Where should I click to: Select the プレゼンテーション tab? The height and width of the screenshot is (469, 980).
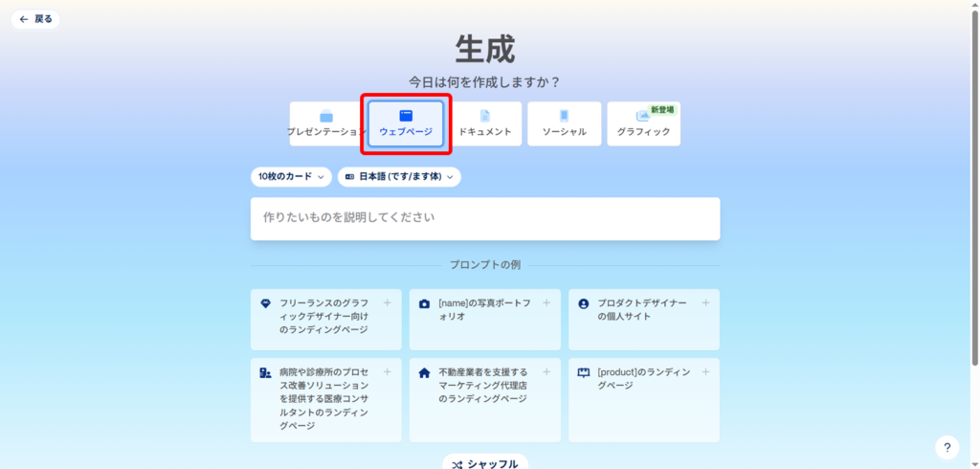click(x=327, y=124)
